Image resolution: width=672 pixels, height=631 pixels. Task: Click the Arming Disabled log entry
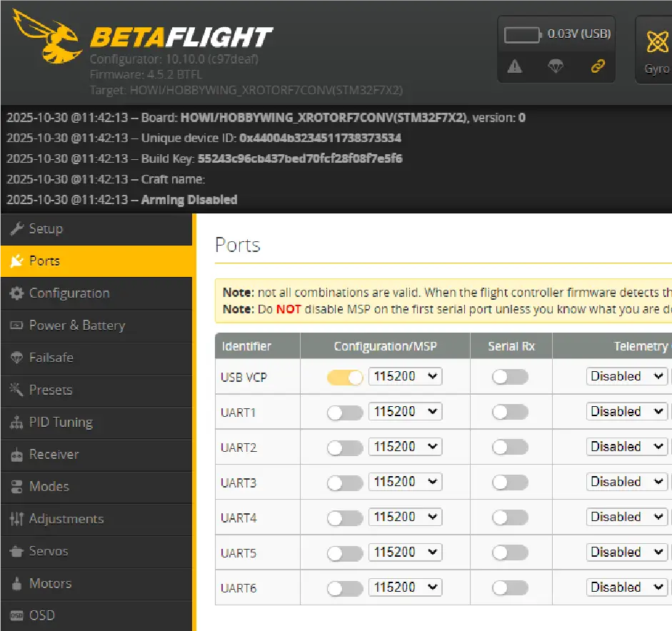[189, 200]
